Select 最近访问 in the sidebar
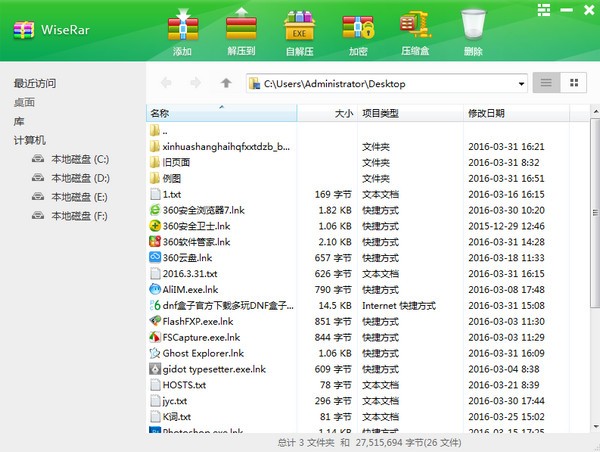The height and width of the screenshot is (452, 600). (x=35, y=83)
